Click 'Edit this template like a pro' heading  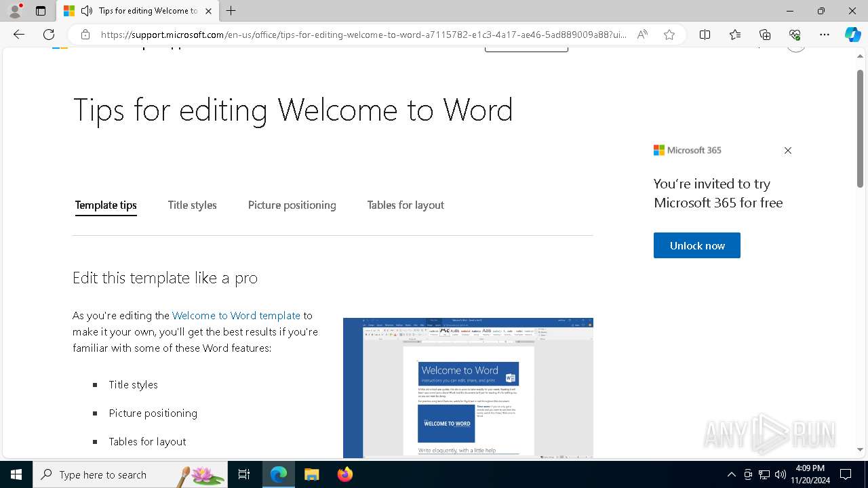165,278
